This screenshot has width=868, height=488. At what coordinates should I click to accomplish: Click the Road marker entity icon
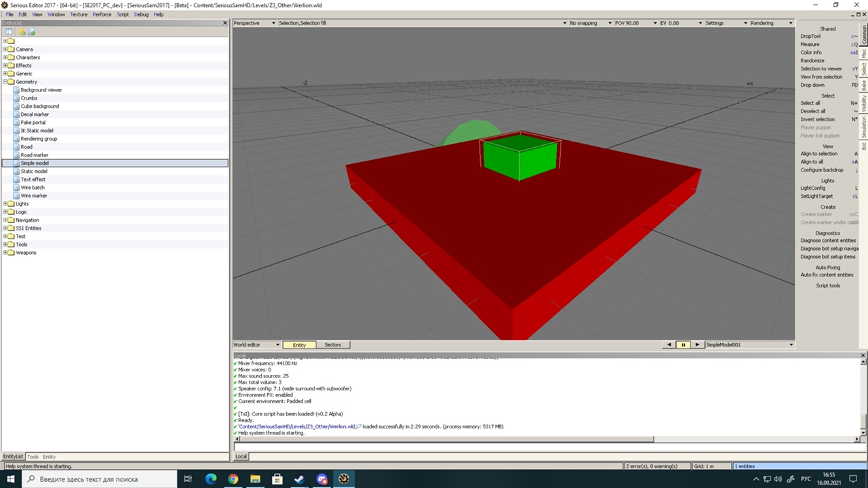coord(16,155)
